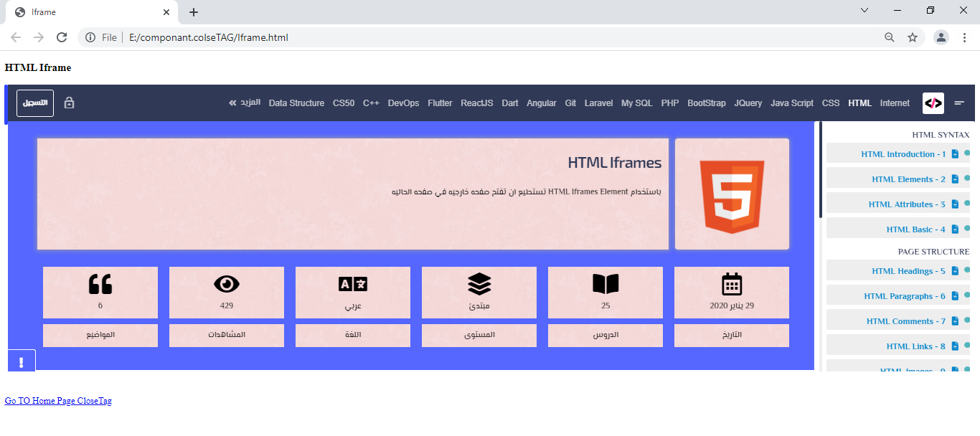Viewport: 980px width, 436px height.
Task: Click the open book icon above 25
Action: pyautogui.click(x=606, y=284)
